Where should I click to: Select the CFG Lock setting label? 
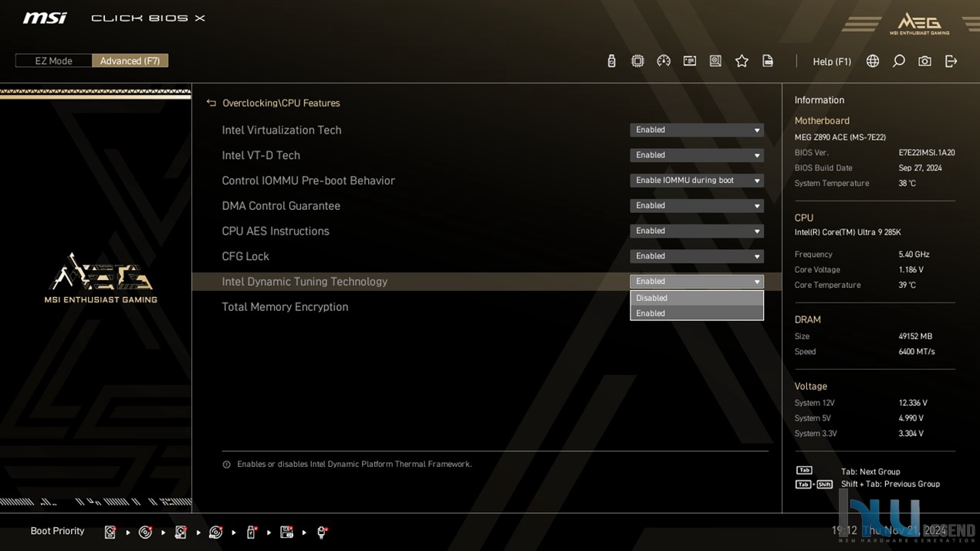(x=245, y=256)
